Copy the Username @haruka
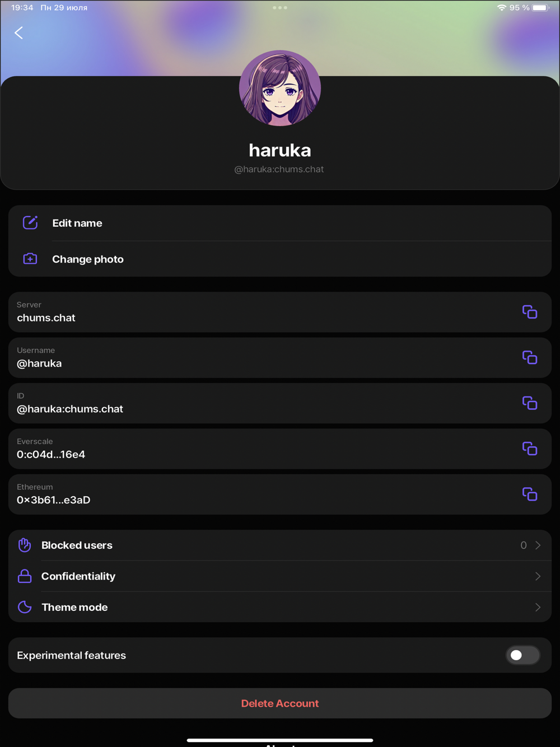 pos(529,357)
